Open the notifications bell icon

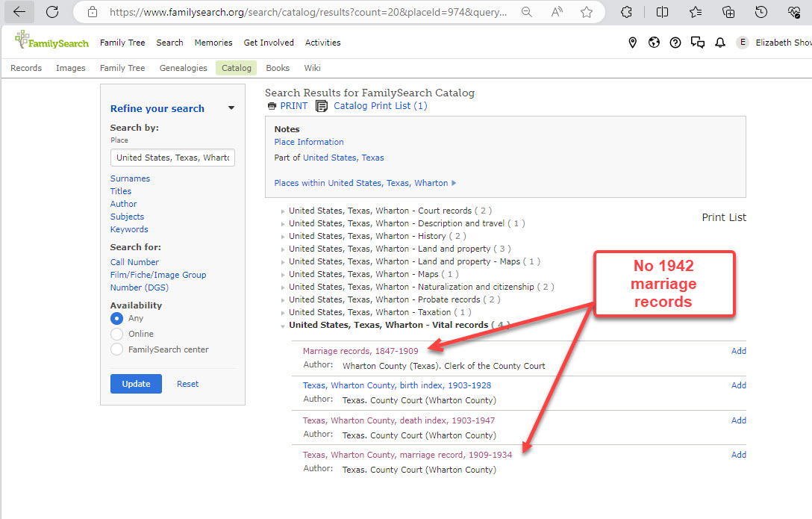click(719, 43)
